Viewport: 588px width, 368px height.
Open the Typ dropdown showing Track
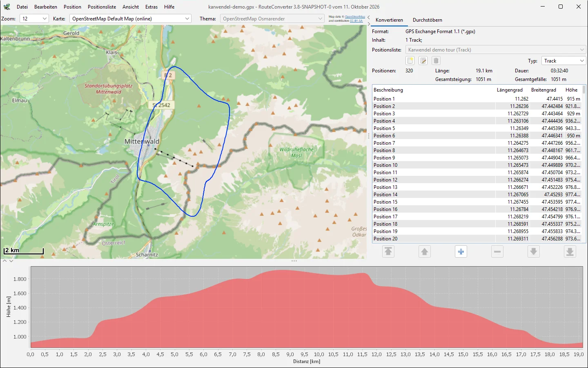(563, 61)
